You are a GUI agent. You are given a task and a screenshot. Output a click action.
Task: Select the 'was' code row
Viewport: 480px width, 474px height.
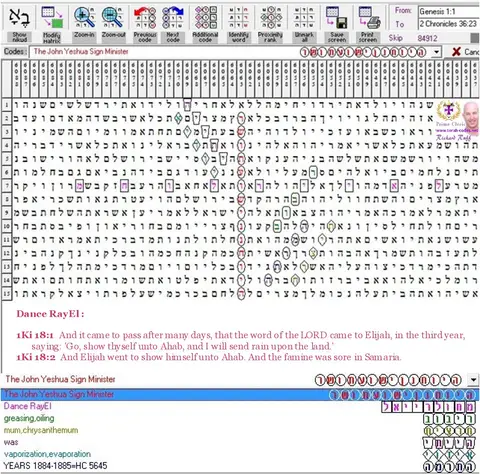pyautogui.click(x=240, y=442)
